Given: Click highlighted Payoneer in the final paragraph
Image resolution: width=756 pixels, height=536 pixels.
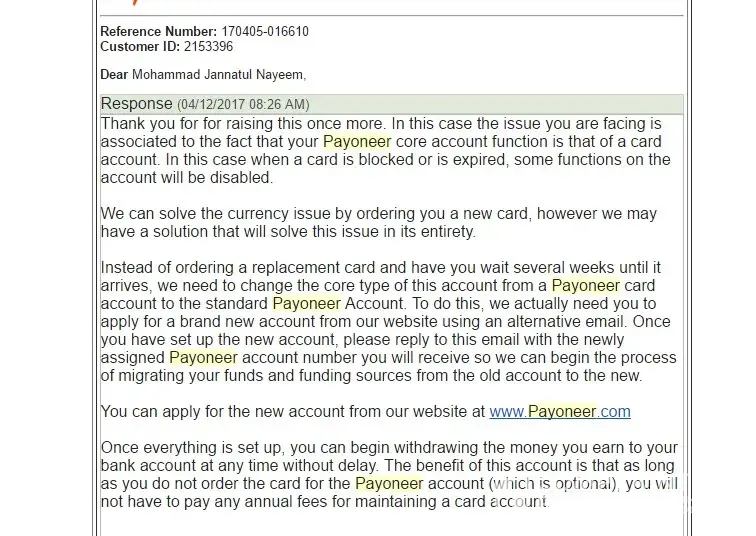Looking at the screenshot, I should pos(389,484).
